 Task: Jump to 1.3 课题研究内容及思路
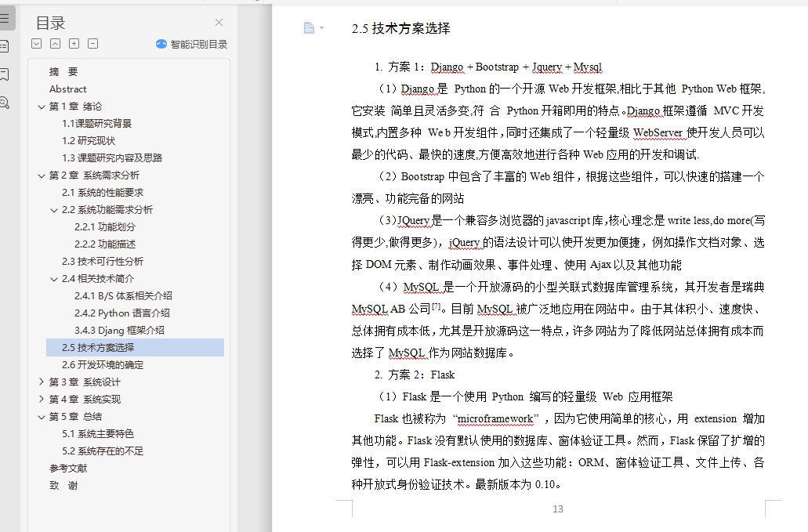pyautogui.click(x=112, y=158)
